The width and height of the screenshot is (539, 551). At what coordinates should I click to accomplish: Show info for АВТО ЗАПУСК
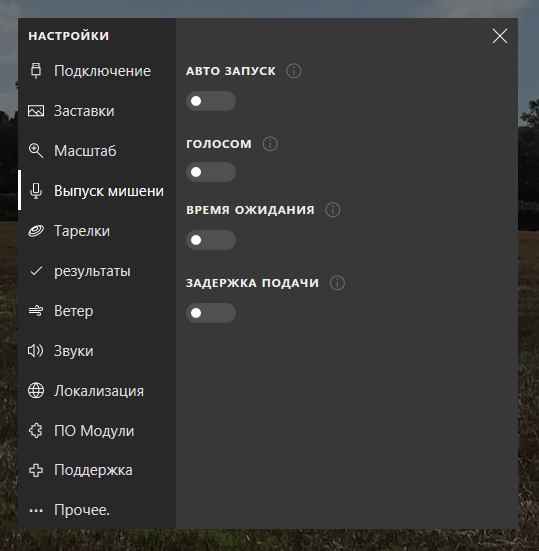pos(294,71)
